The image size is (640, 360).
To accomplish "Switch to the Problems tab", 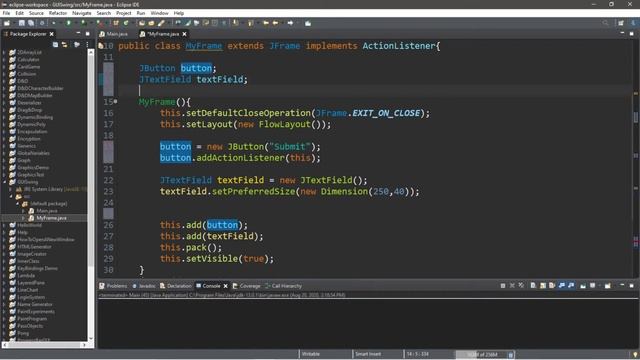I will point(113,286).
